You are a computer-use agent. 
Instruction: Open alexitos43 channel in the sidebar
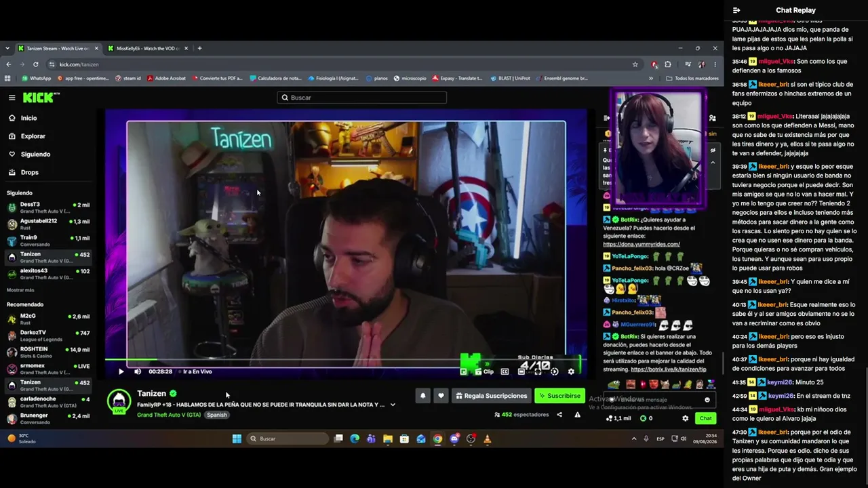[47, 274]
